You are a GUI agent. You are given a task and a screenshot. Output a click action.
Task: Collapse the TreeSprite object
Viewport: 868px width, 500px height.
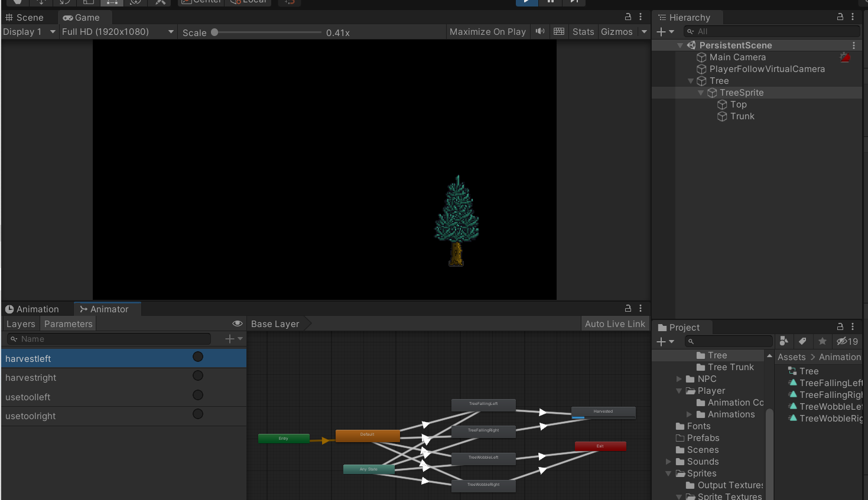pos(701,93)
